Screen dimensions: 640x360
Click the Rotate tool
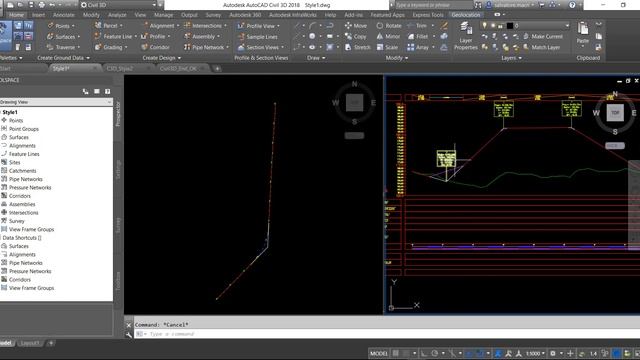(389, 26)
